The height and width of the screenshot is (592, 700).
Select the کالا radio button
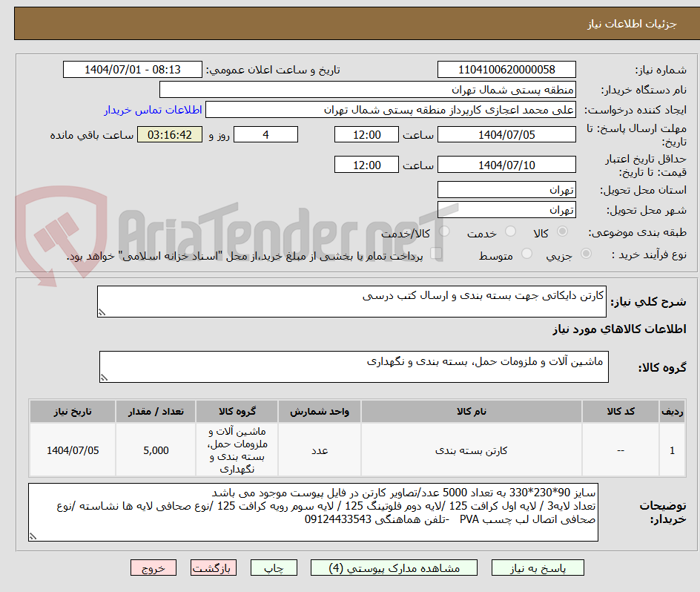click(563, 231)
